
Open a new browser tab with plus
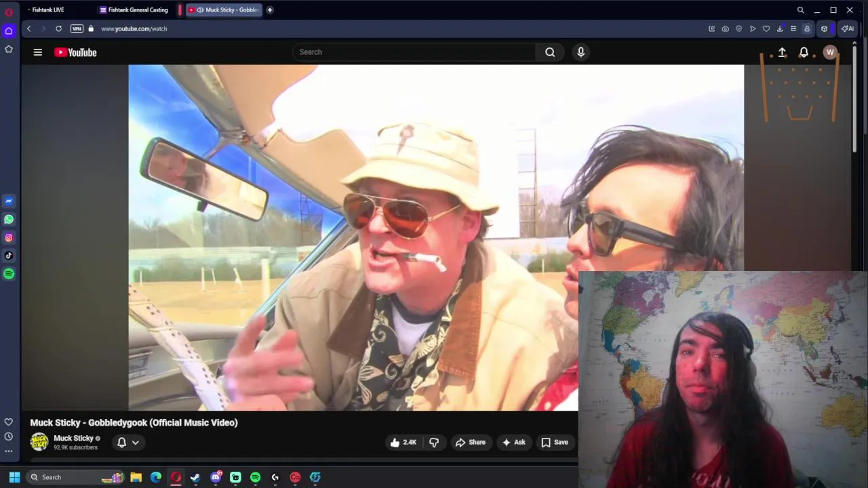tap(270, 9)
